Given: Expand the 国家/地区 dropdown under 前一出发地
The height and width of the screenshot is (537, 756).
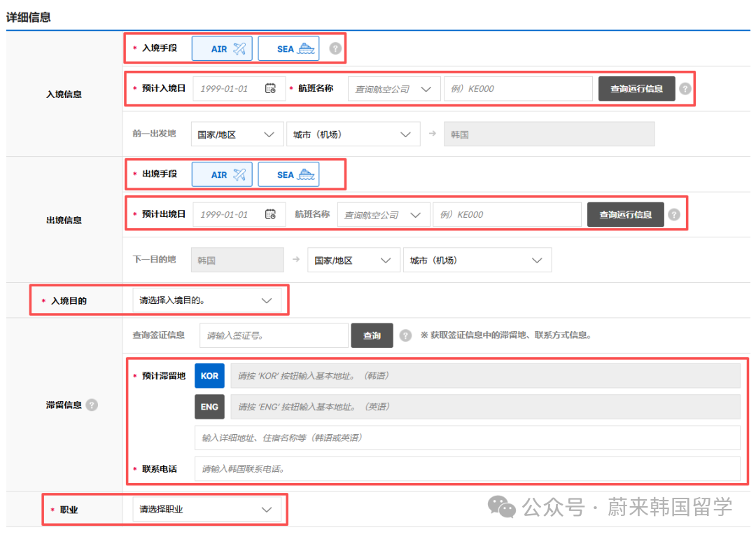Looking at the screenshot, I should [x=237, y=134].
